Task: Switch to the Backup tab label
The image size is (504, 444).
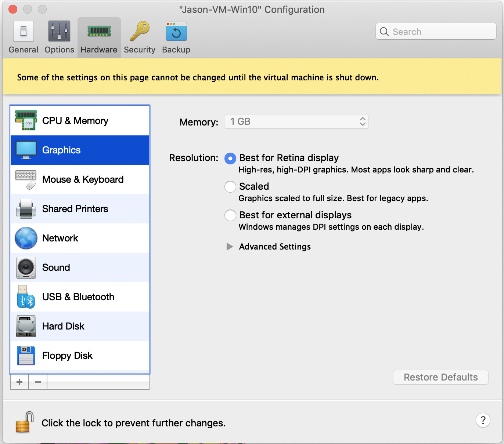Action: coord(176,50)
